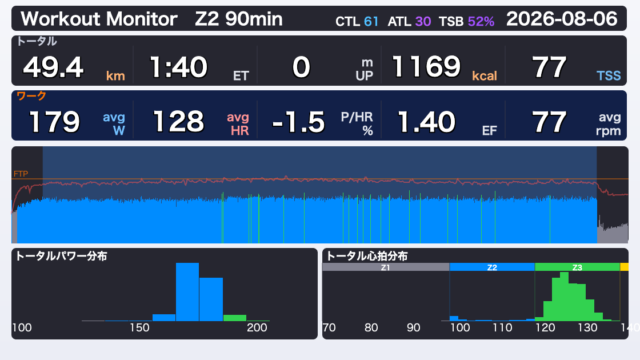
Task: Click the 1.40 EF value
Action: [x=447, y=122]
